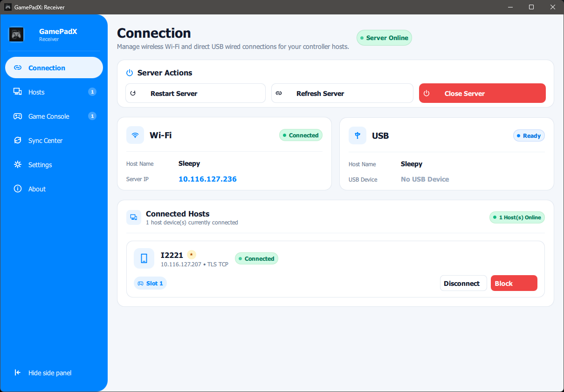Viewport: 564px width, 392px height.
Task: Restart the server
Action: pos(195,93)
